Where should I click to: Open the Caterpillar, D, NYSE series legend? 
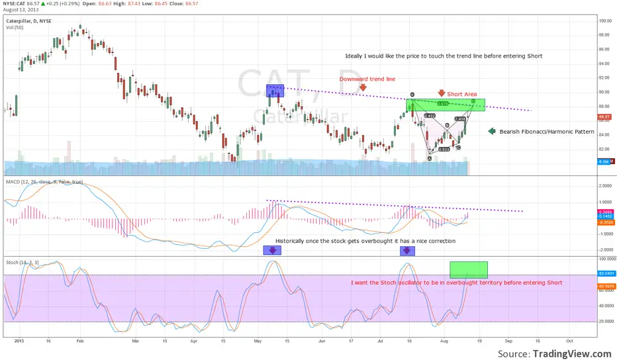[x=28, y=21]
